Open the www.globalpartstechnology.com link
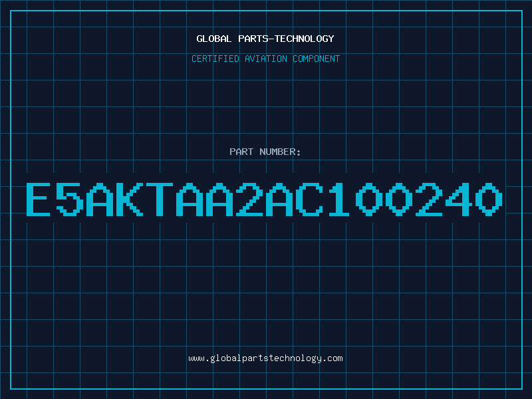 coord(265,358)
